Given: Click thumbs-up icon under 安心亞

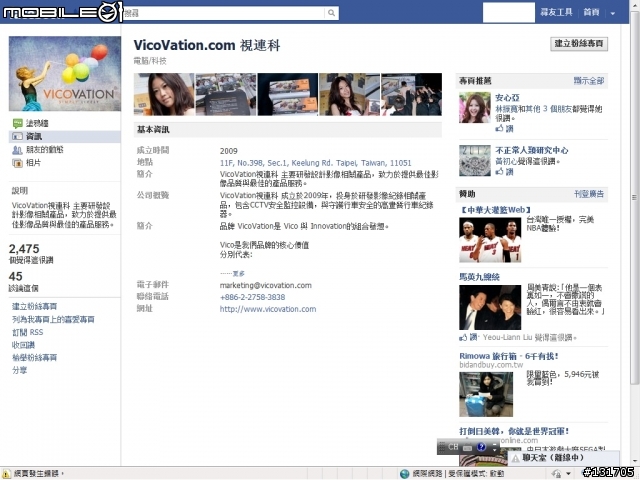Looking at the screenshot, I should [x=499, y=128].
